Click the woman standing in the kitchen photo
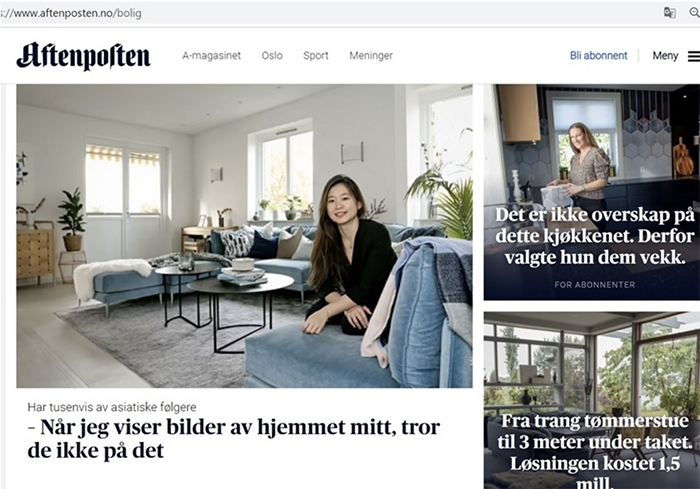The width and height of the screenshot is (700, 489). 580,165
